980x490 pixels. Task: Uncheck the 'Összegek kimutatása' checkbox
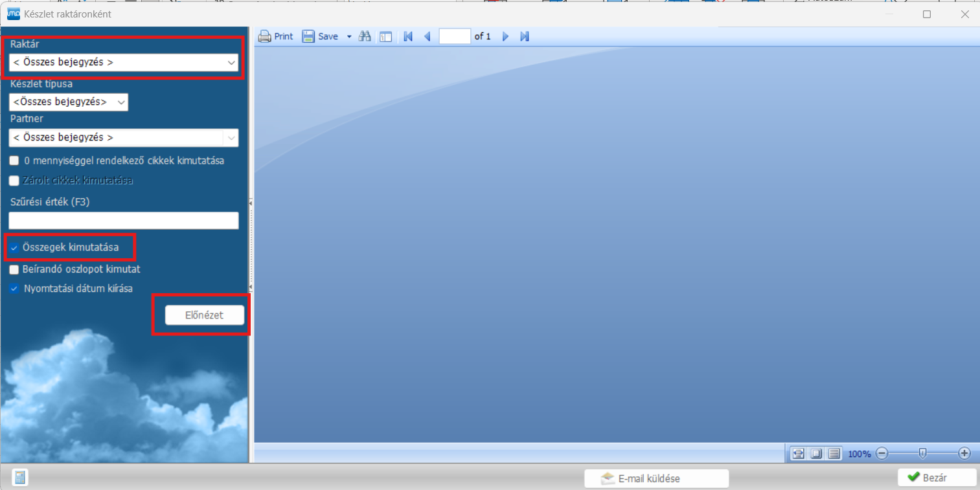coord(14,248)
